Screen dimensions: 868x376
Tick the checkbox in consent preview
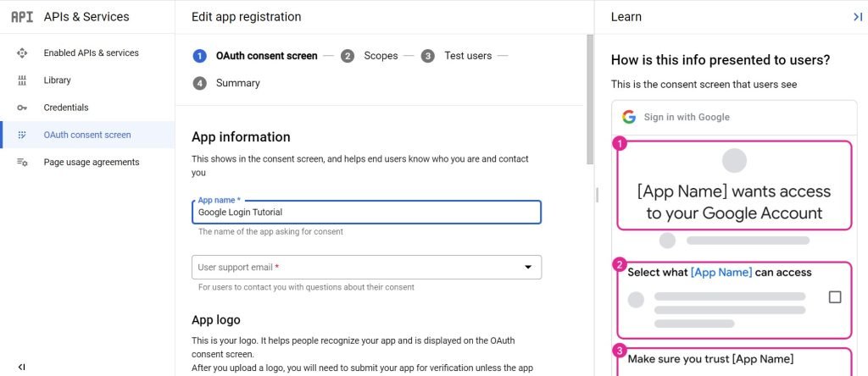point(835,297)
